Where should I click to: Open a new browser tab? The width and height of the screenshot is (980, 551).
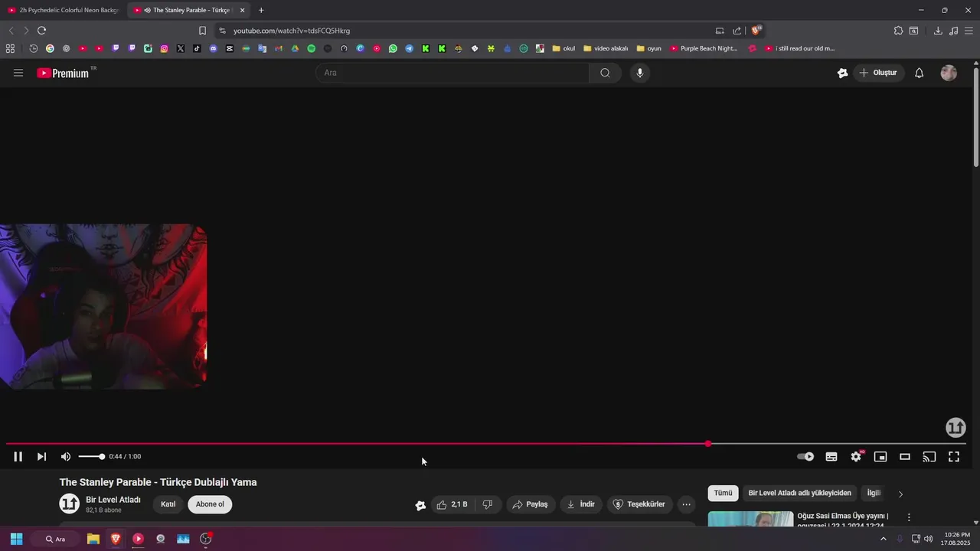coord(261,10)
